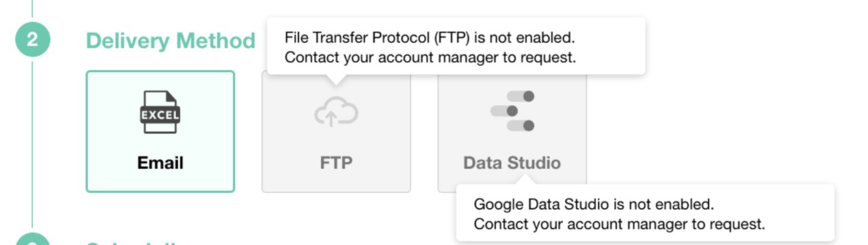This screenshot has height=245, width=868.
Task: Click the Data Studio tooltip pointer arrow
Action: (524, 179)
